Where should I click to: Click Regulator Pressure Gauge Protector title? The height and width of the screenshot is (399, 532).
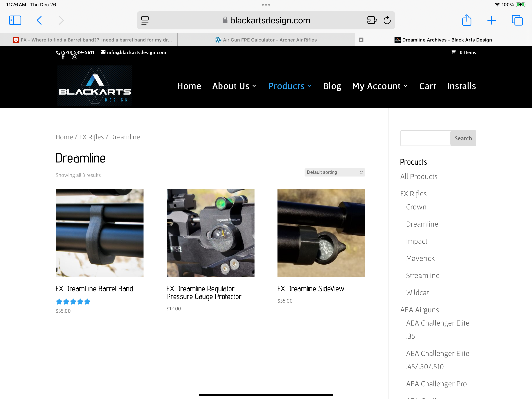pyautogui.click(x=204, y=293)
